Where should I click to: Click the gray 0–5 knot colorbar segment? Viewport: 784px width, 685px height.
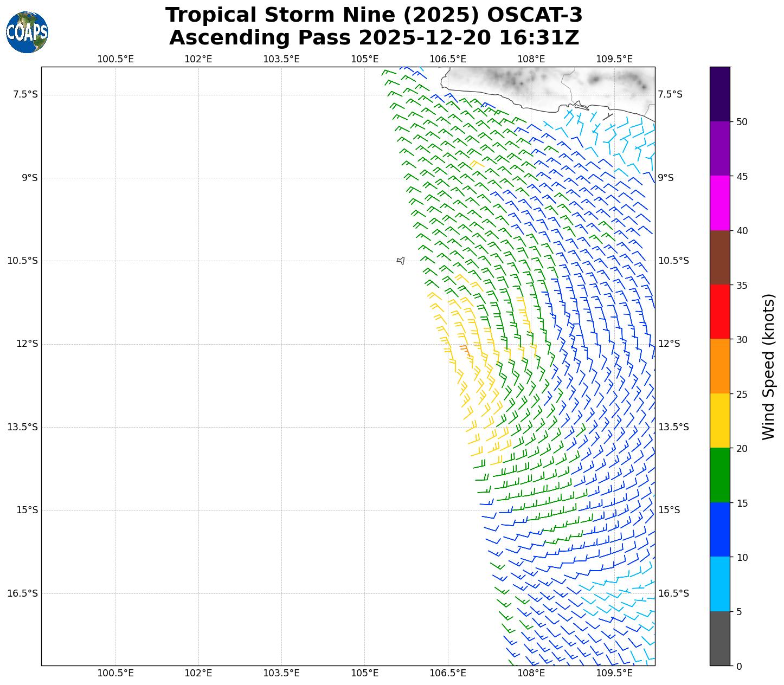point(720,638)
